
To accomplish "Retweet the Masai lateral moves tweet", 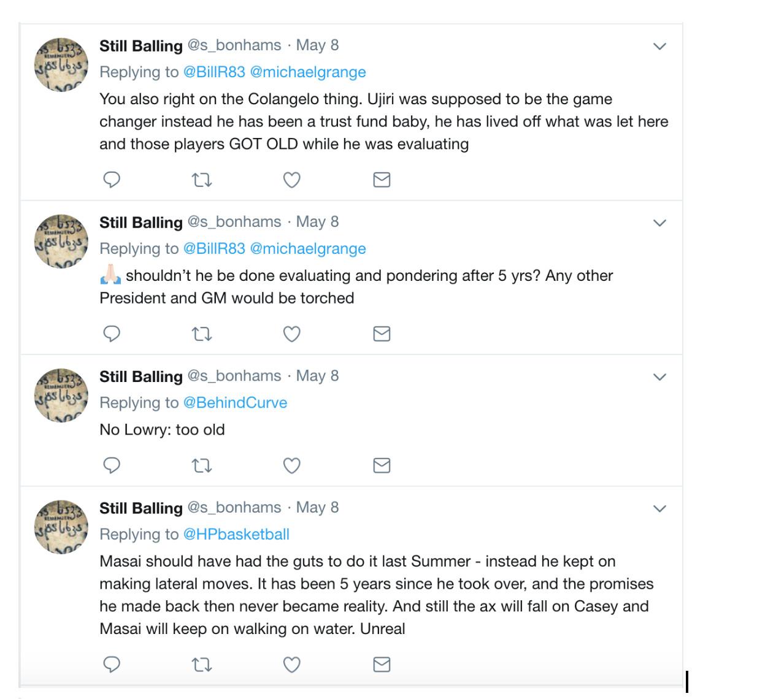I will click(x=202, y=664).
